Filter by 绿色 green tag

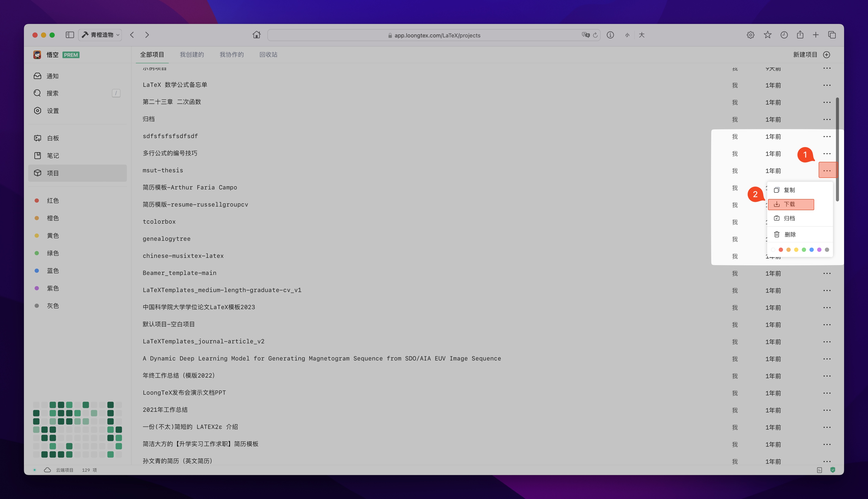(77, 253)
